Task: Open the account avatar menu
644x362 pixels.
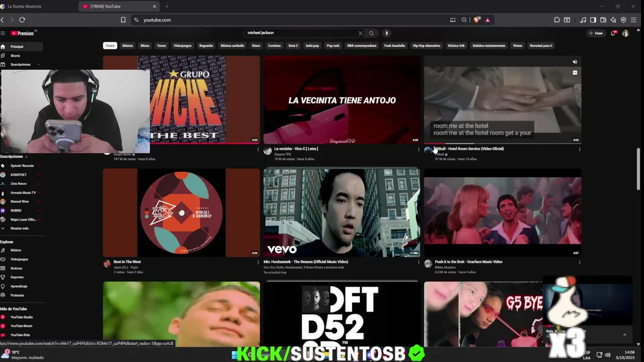Action: click(x=625, y=33)
